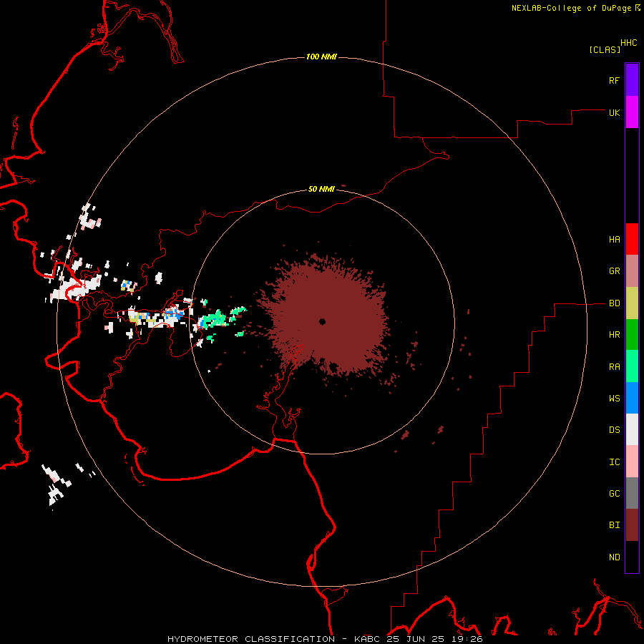Click the NEXLAB-College of DuPage text
The height and width of the screenshot is (644, 644).
(571, 8)
